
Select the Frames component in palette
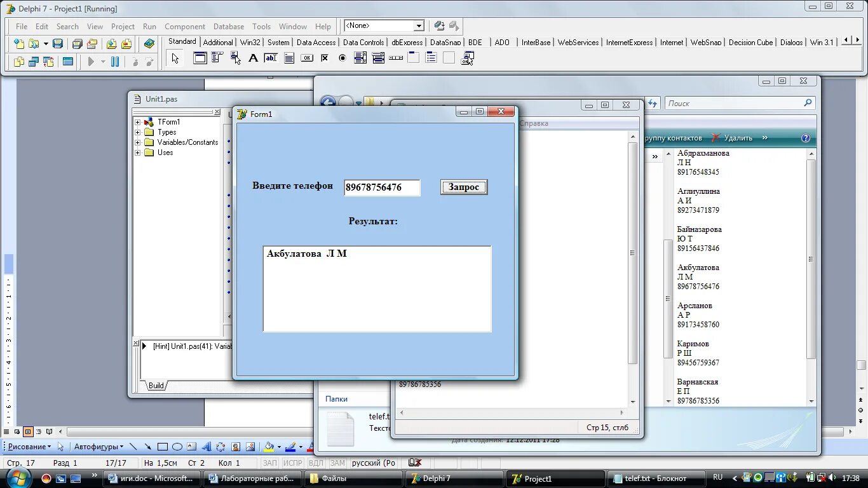(x=200, y=58)
